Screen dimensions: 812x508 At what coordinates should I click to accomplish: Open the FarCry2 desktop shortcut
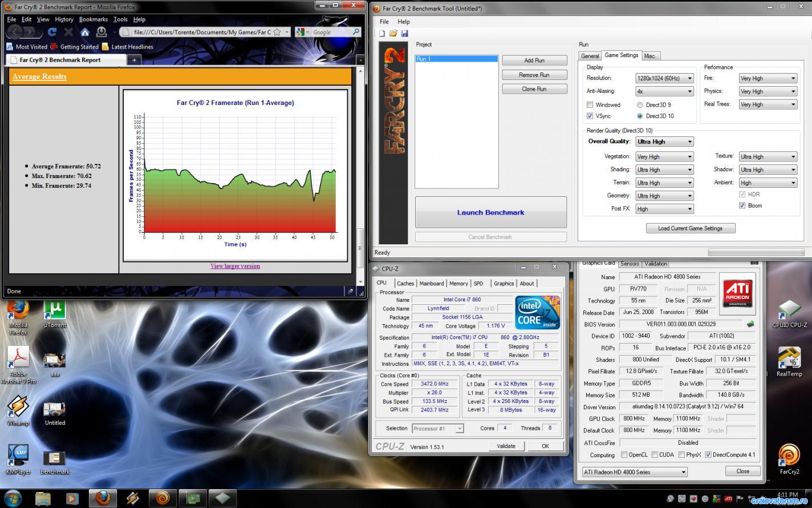[x=789, y=459]
